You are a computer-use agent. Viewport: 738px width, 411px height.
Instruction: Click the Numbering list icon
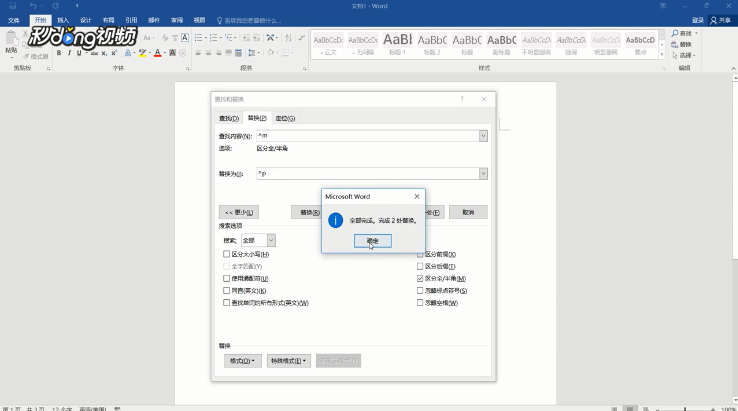click(214, 38)
